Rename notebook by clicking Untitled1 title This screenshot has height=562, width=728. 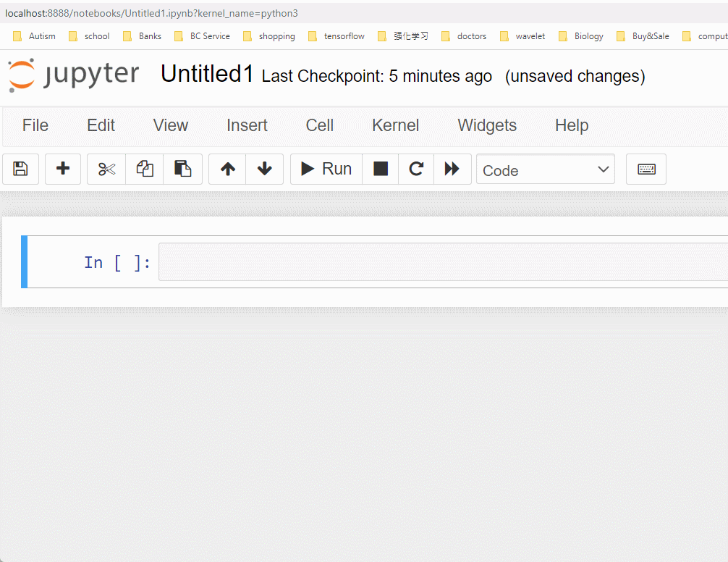click(207, 74)
